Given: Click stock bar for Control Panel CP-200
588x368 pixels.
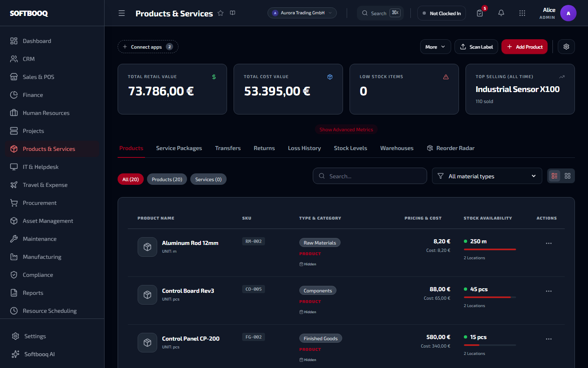Looking at the screenshot, I should click(490, 345).
